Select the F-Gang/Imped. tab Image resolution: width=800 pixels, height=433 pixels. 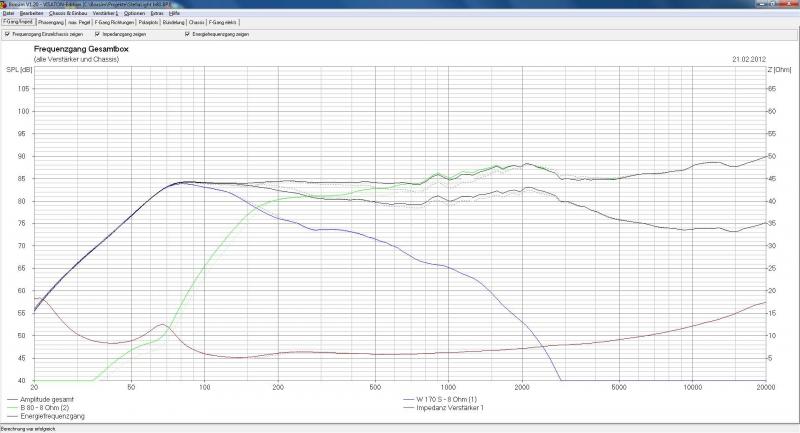tap(18, 21)
